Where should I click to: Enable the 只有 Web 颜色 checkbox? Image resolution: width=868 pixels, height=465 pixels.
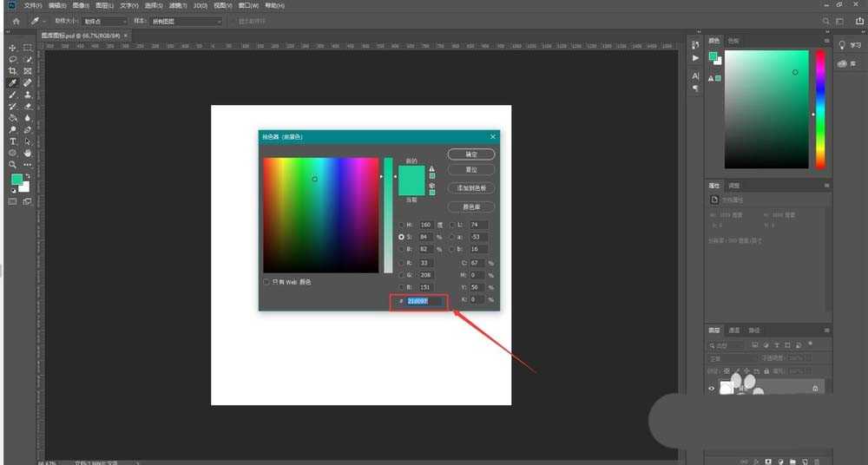[x=266, y=282]
